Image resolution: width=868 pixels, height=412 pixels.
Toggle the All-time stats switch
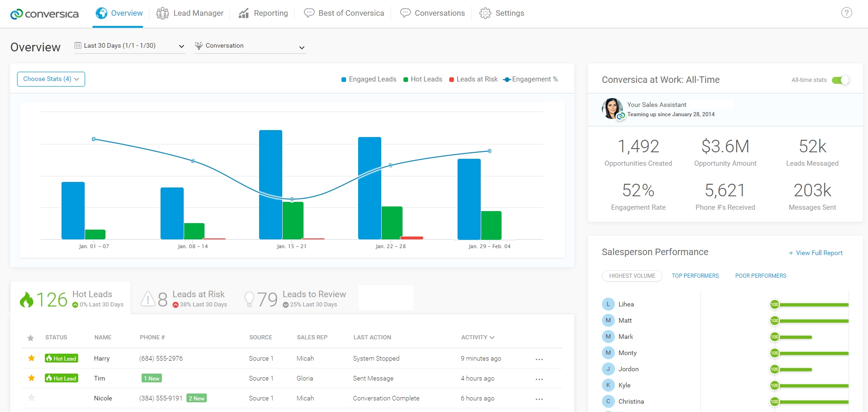pos(840,80)
